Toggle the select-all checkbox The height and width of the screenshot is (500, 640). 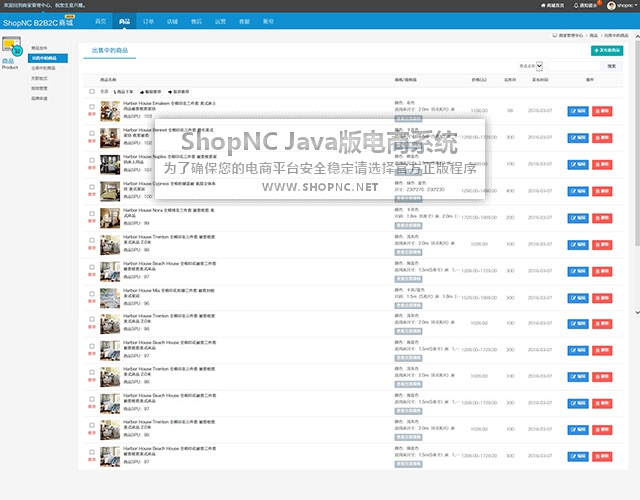[x=92, y=91]
